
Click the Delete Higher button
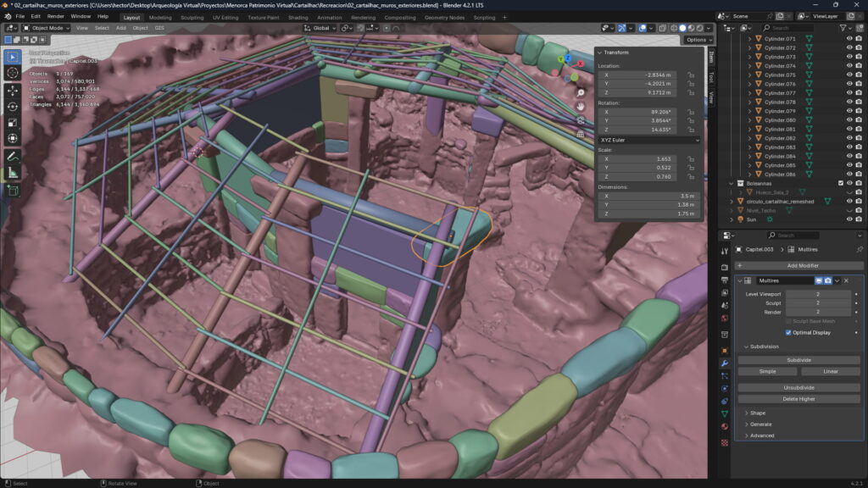(798, 399)
